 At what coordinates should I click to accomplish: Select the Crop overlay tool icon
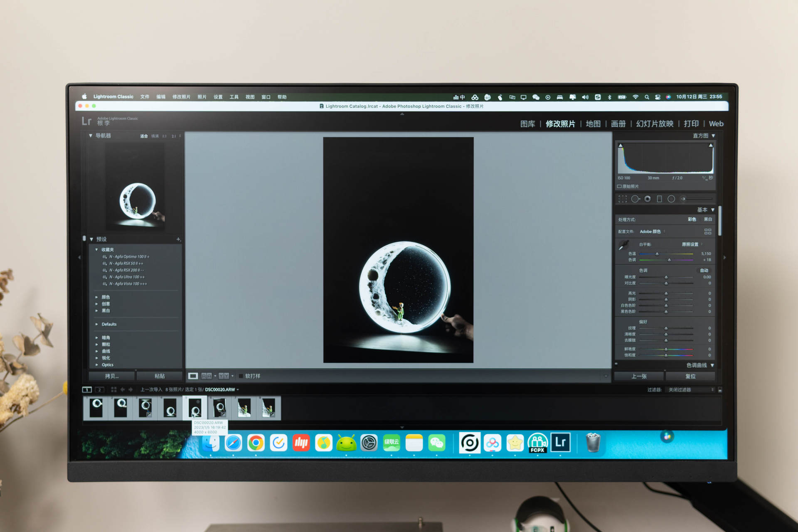tap(622, 199)
